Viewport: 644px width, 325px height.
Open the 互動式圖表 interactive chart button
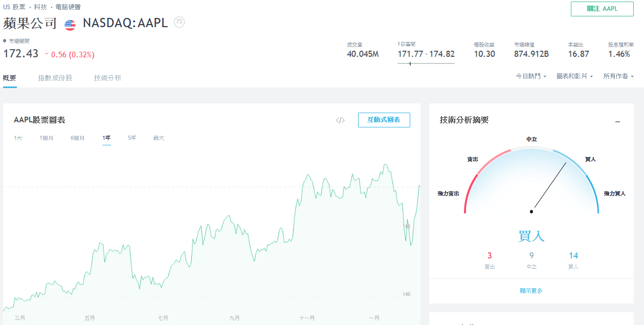click(x=384, y=120)
